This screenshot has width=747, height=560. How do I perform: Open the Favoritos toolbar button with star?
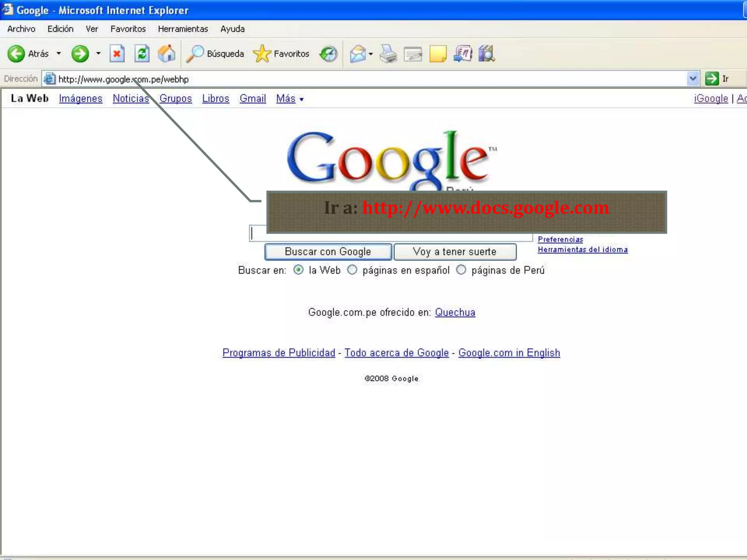pos(281,54)
